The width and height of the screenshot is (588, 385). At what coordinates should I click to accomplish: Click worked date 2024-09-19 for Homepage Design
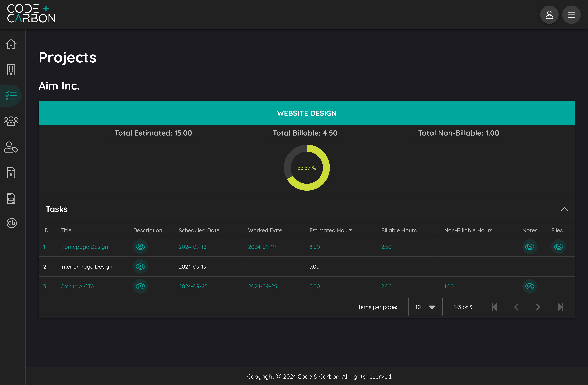(x=262, y=247)
